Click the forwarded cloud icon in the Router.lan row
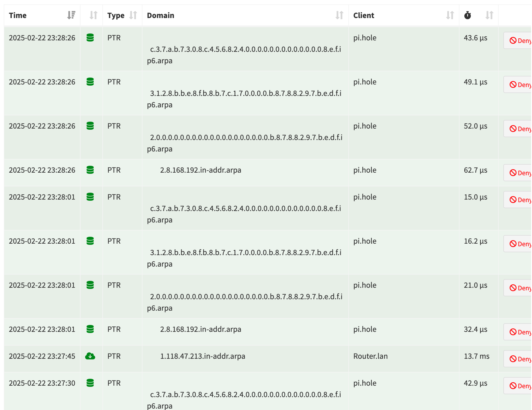 (x=90, y=356)
